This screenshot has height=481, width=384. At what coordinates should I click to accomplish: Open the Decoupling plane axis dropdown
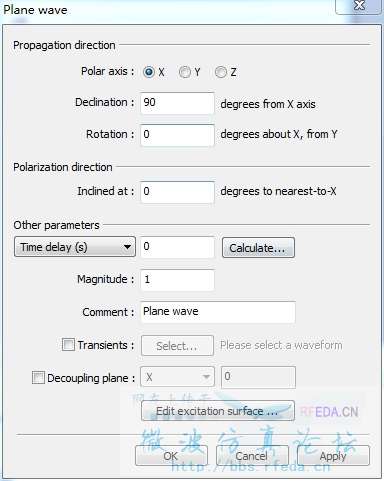[177, 377]
